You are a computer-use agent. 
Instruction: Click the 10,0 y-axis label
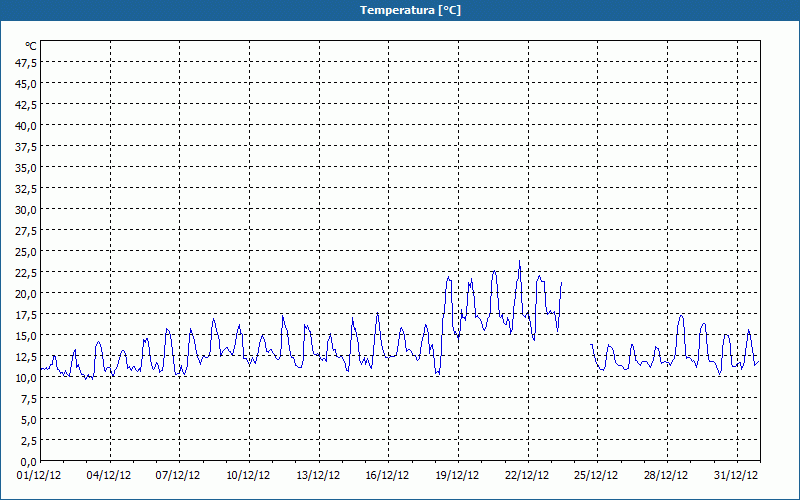tap(26, 378)
